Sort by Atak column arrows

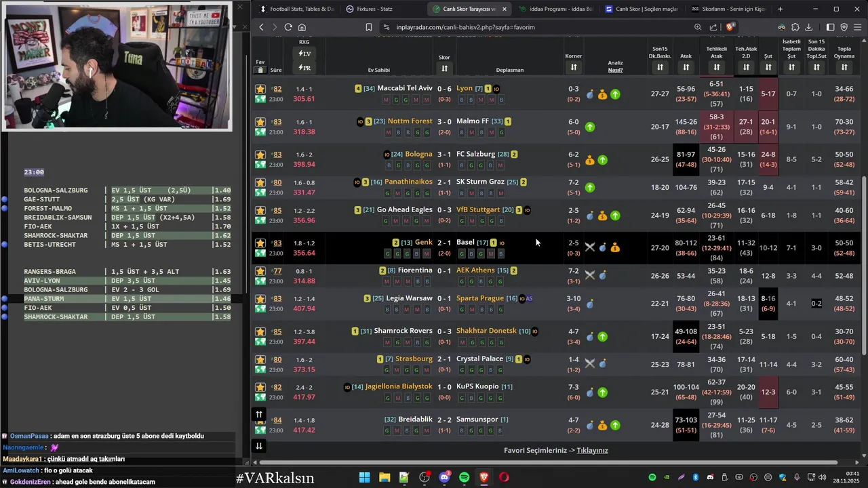(686, 67)
